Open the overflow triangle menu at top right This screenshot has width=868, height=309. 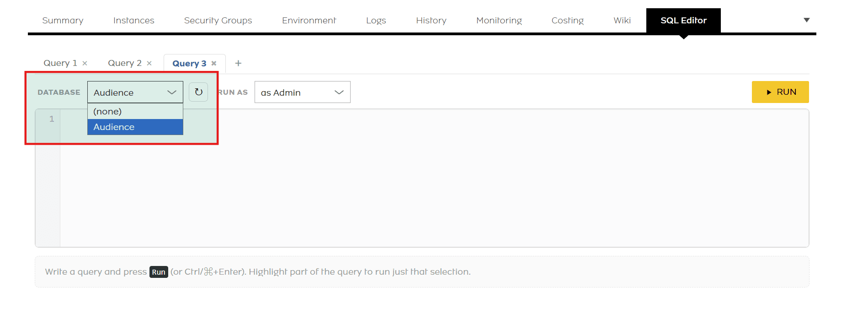(x=807, y=20)
